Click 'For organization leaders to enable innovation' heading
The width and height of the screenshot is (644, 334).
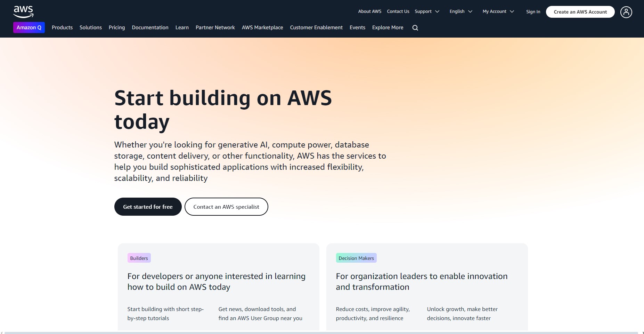[x=422, y=281]
